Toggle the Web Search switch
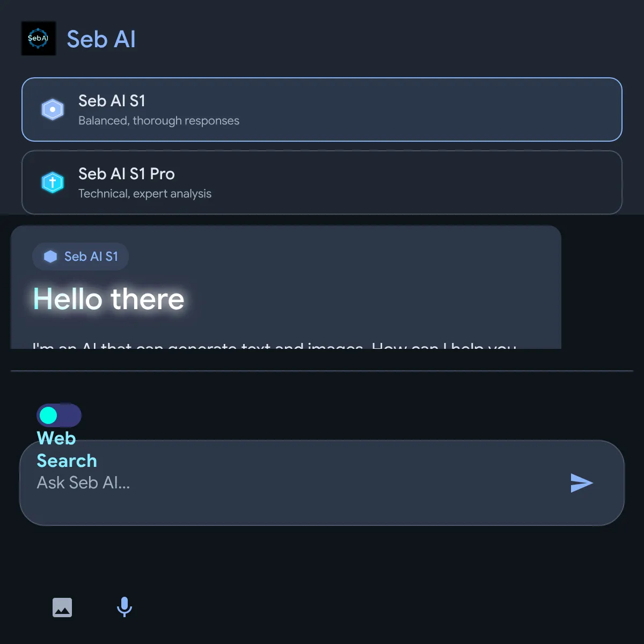644x644 pixels. point(58,415)
